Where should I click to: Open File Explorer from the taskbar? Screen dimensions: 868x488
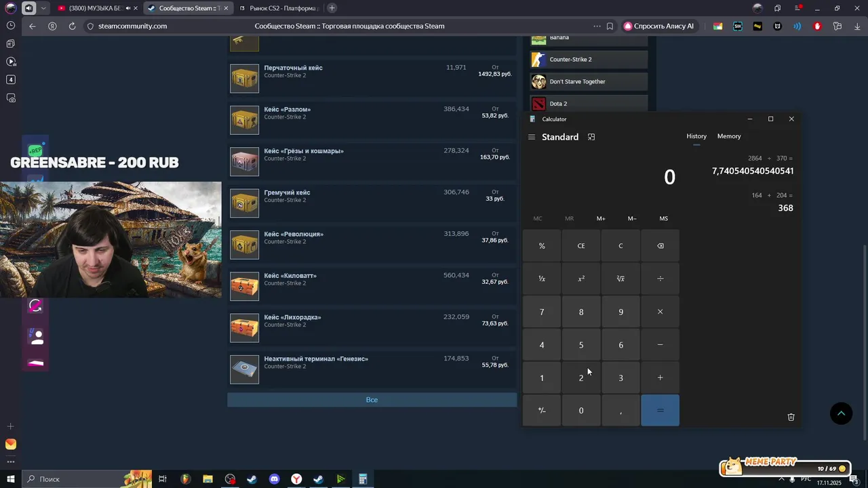(x=208, y=479)
